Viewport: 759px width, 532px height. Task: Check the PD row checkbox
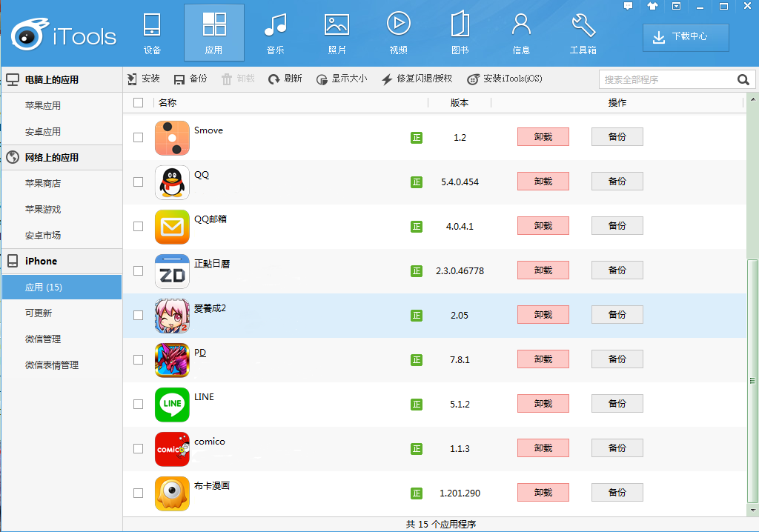coord(139,359)
